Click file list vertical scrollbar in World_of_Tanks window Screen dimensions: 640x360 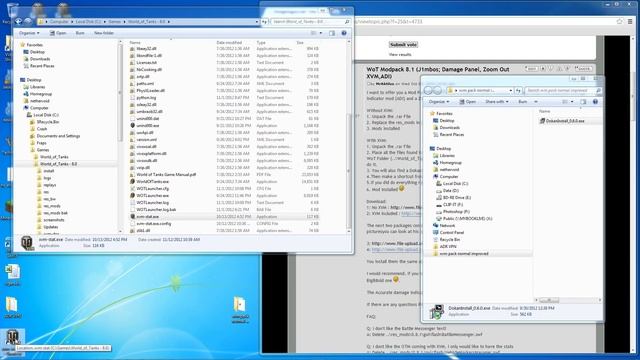pyautogui.click(x=349, y=170)
